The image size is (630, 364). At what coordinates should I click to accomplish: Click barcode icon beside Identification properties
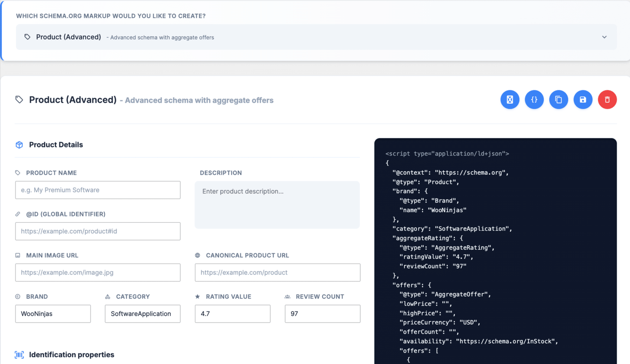19,355
